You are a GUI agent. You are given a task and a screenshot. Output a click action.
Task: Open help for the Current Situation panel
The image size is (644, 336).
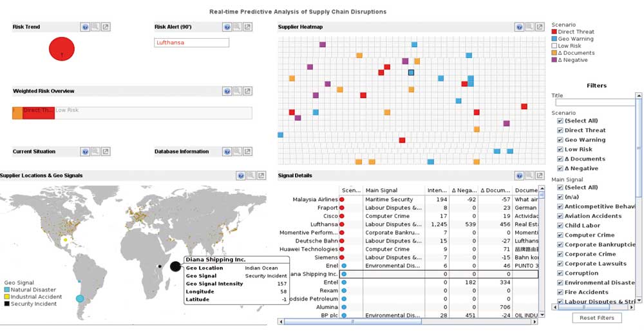[x=85, y=152]
